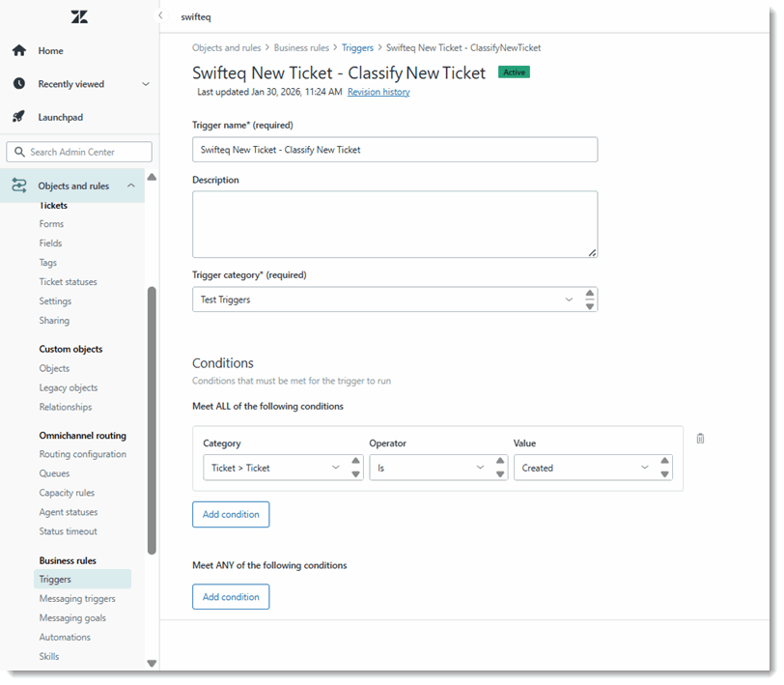Open Status timeout

click(68, 531)
